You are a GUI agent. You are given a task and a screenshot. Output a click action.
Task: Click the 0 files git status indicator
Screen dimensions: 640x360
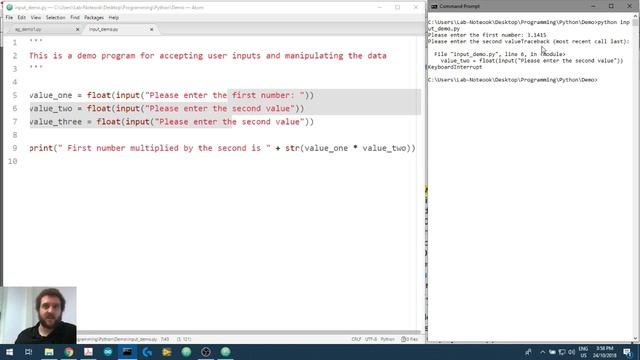coord(409,339)
